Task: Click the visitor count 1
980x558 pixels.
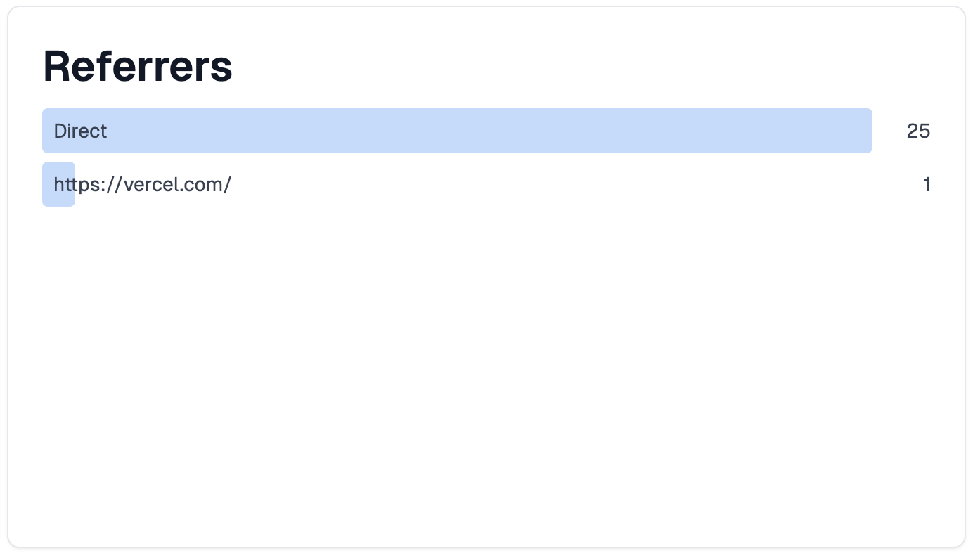Action: coord(927,184)
